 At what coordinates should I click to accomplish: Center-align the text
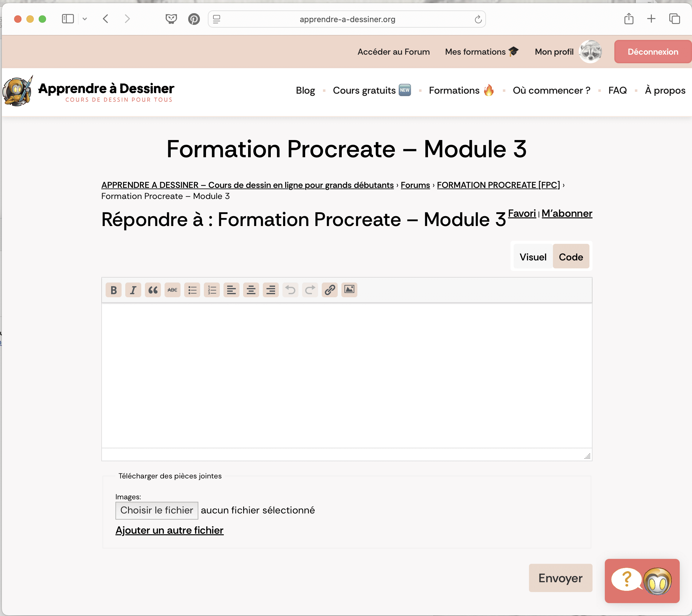point(251,290)
